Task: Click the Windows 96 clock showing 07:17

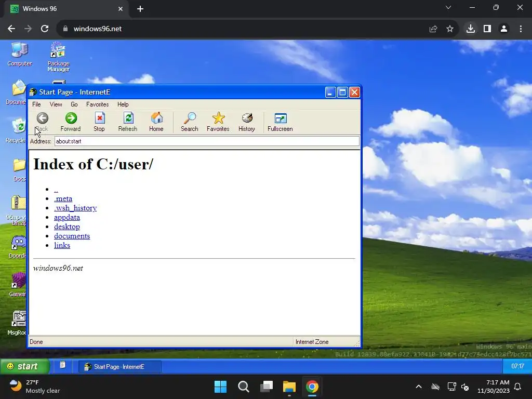Action: [x=517, y=366]
